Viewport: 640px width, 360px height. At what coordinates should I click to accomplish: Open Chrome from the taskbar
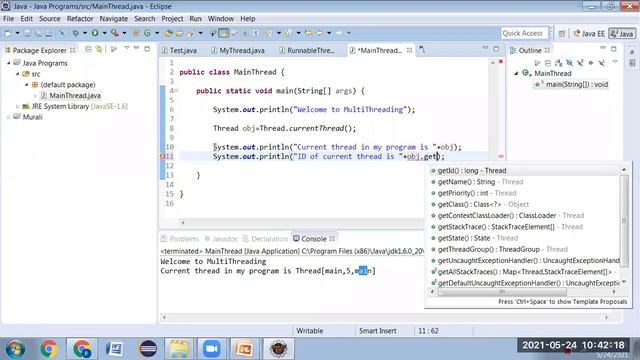tap(49, 349)
